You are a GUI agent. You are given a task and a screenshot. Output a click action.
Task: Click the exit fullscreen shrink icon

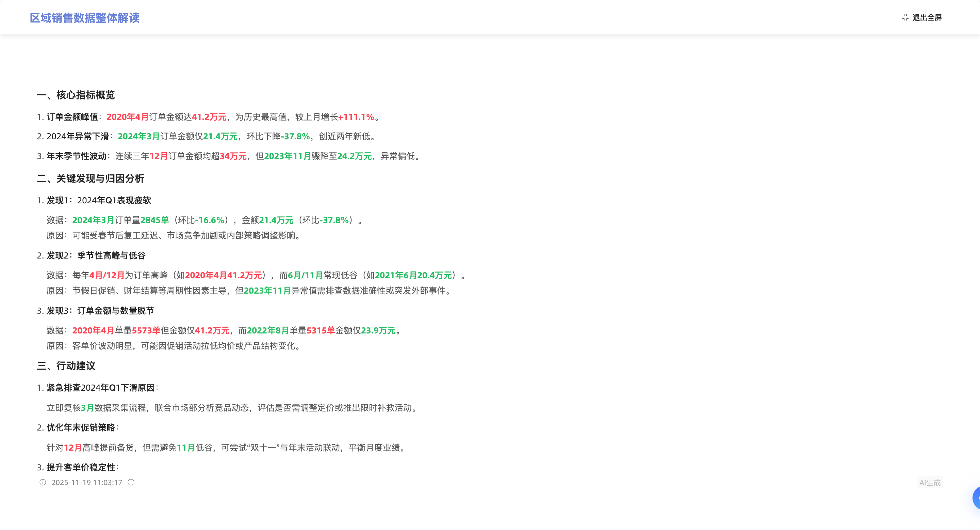(905, 17)
